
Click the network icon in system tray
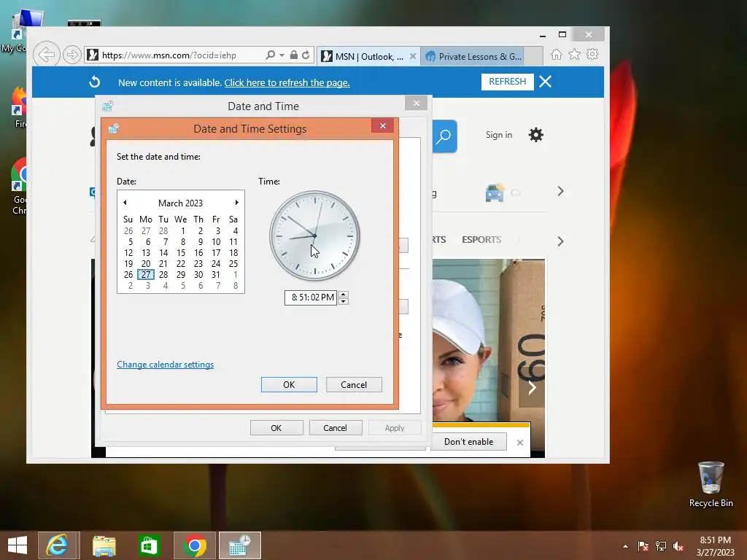(661, 546)
